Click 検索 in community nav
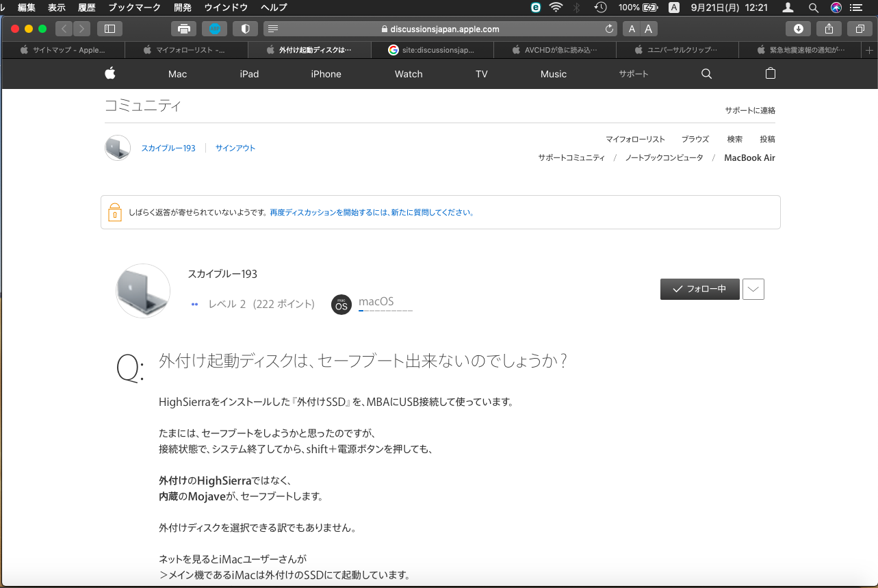Screen dimensions: 878x588 tap(735, 139)
